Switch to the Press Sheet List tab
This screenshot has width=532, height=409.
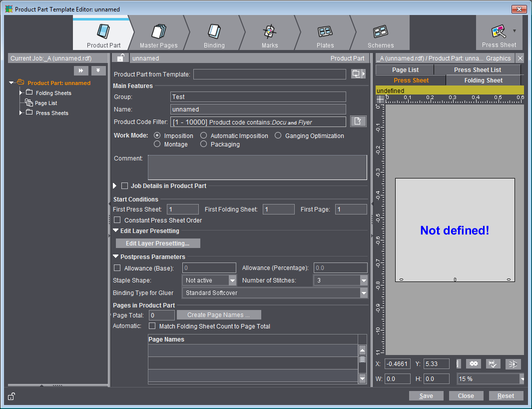[477, 70]
